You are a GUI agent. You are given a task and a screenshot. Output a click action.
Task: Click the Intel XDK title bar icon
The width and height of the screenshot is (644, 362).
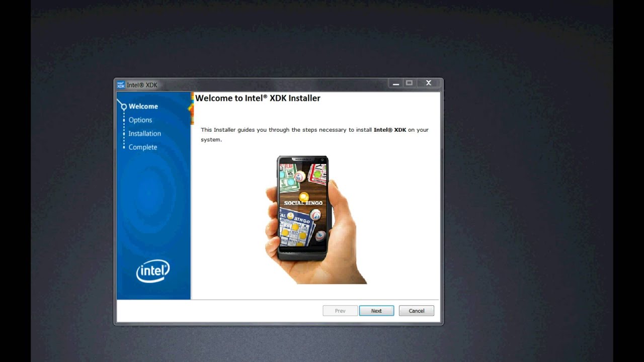pos(121,85)
